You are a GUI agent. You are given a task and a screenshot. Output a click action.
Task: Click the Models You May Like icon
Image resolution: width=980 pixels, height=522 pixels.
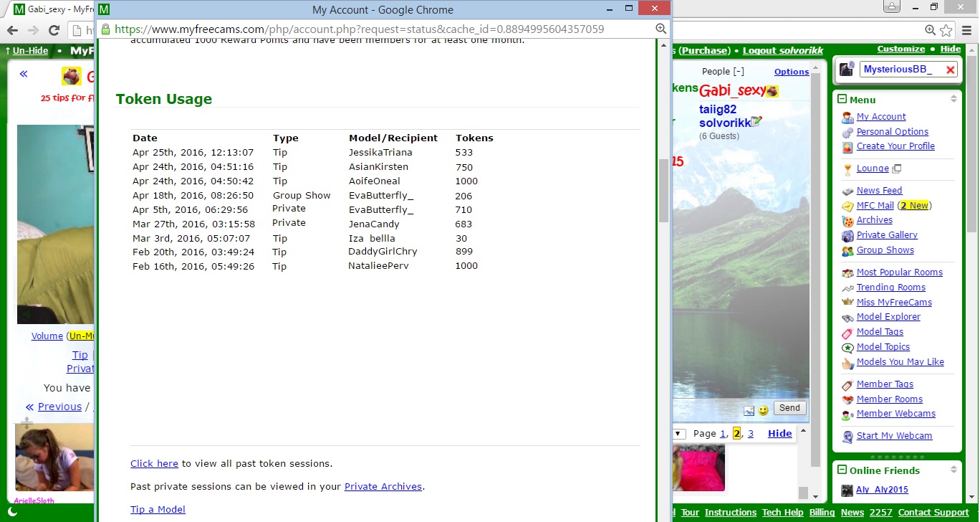point(847,363)
